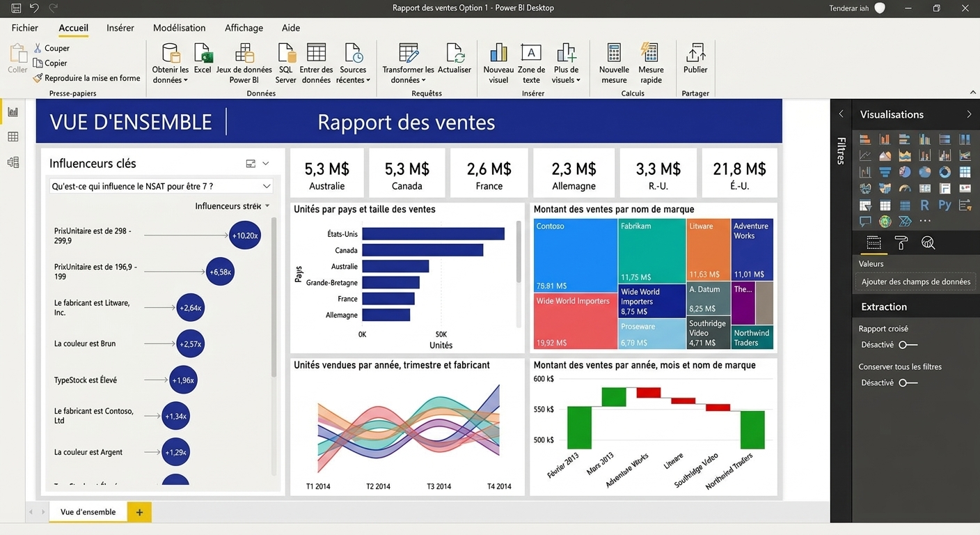Click Nouvelle mesure button
Viewport: 980px width, 535px height.
pyautogui.click(x=614, y=63)
